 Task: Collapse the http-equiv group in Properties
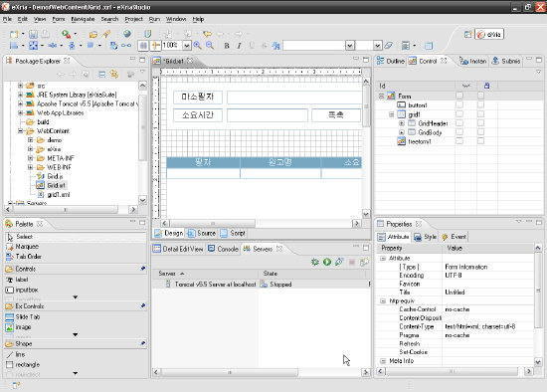(x=383, y=300)
